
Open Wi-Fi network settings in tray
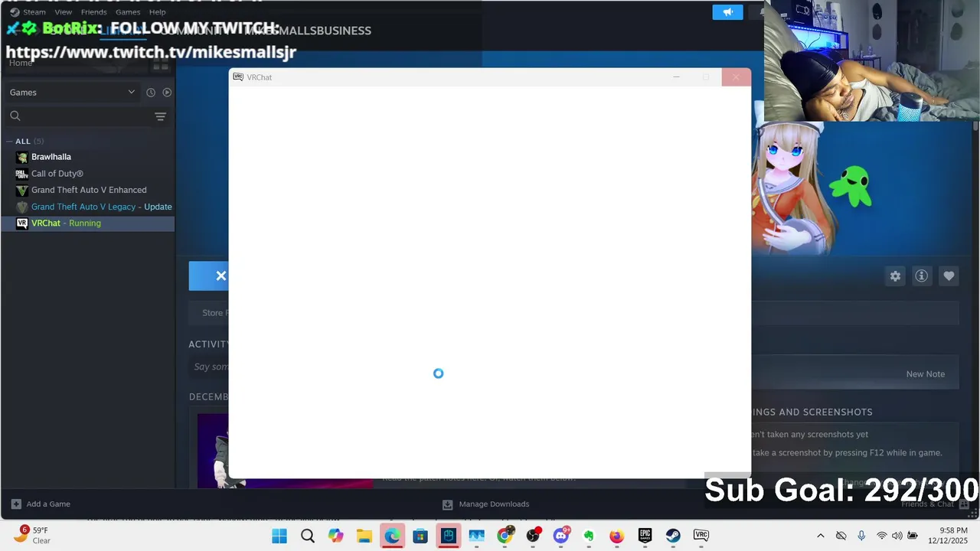click(882, 536)
